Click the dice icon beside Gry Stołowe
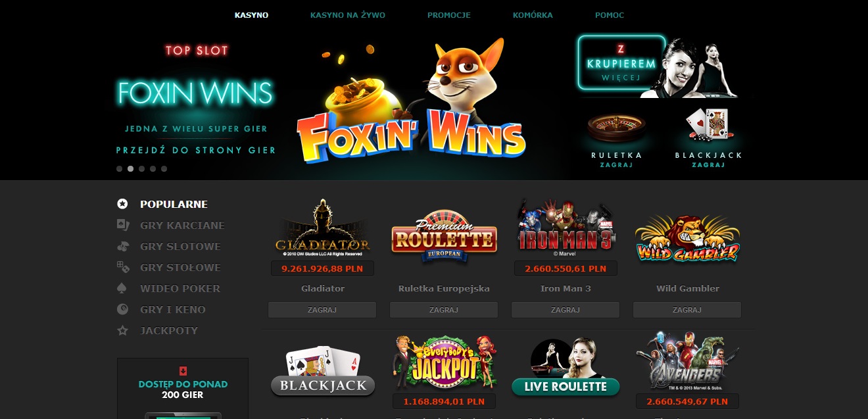Viewport: 868px width, 419px height. [x=122, y=267]
